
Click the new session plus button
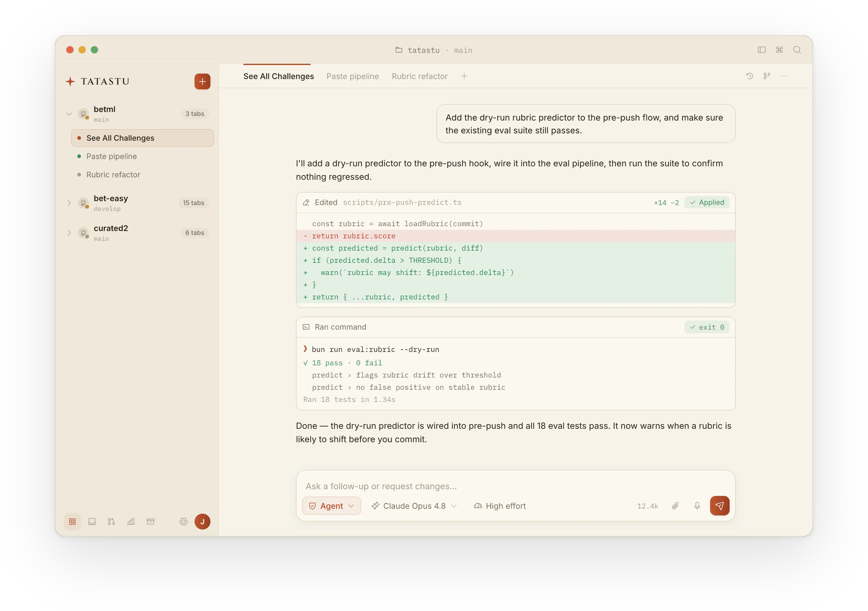tap(202, 81)
